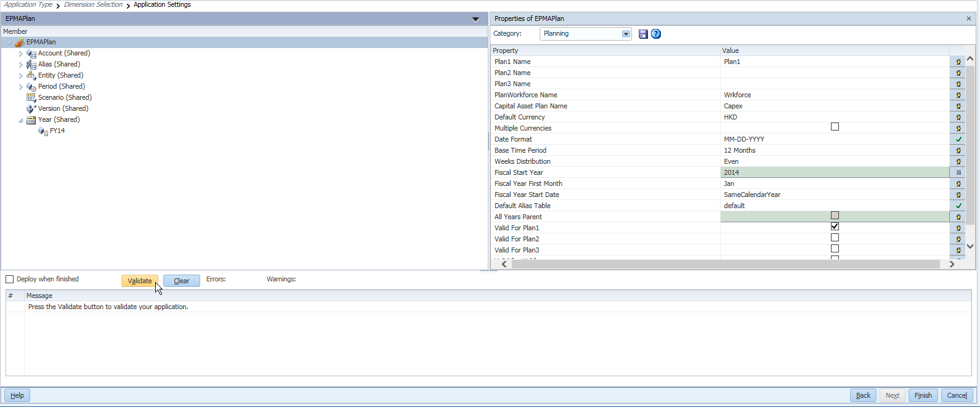Tick the Deploy when finished checkbox
This screenshot has height=407, width=980.
[10, 280]
